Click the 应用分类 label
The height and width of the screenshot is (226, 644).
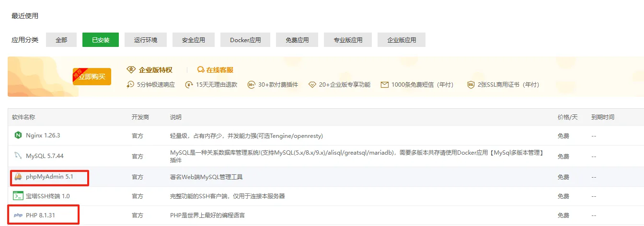[x=25, y=40]
